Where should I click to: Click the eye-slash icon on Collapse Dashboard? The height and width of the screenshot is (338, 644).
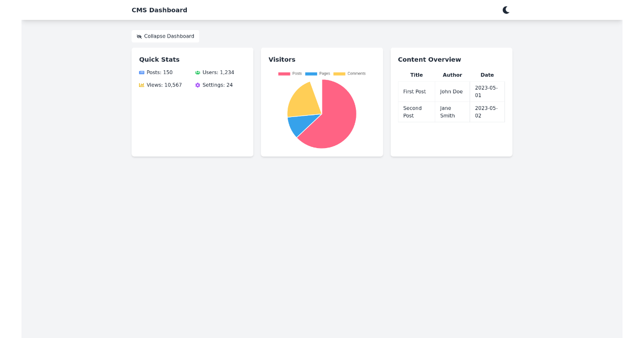[140, 36]
